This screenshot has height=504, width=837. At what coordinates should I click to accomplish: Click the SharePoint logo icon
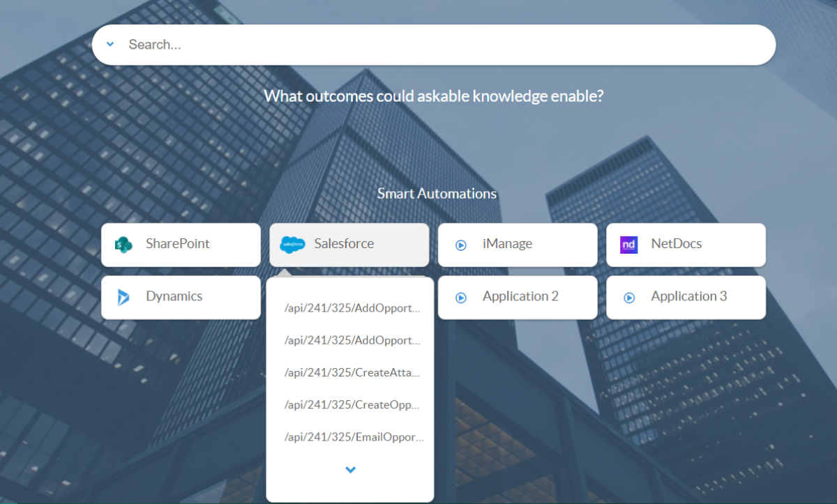[x=123, y=245]
